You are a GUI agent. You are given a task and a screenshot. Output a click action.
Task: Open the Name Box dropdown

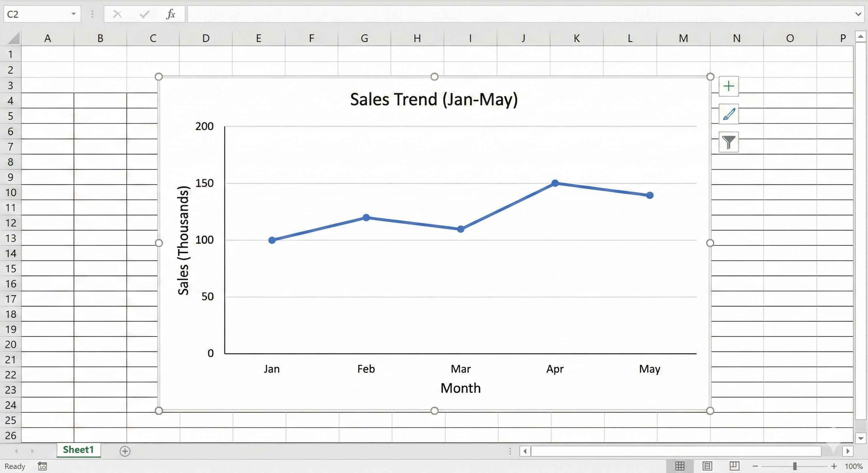click(x=73, y=14)
